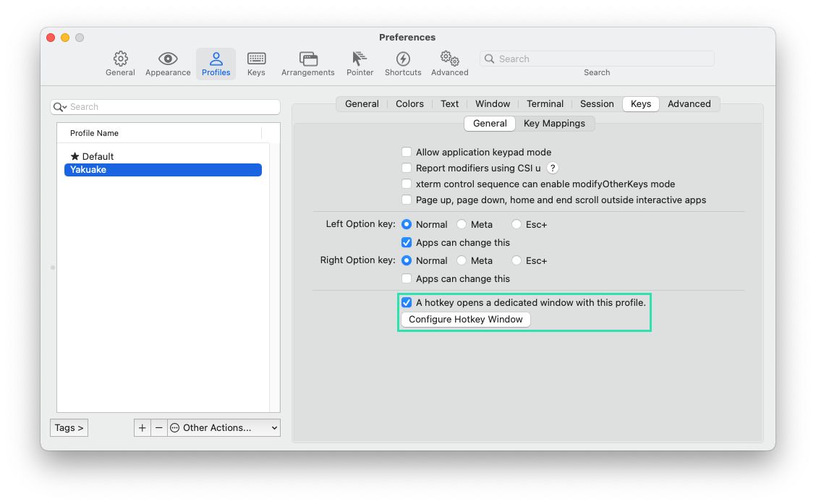Click the Tags disclosure button
Screen dimensions: 816x504
[x=69, y=427]
